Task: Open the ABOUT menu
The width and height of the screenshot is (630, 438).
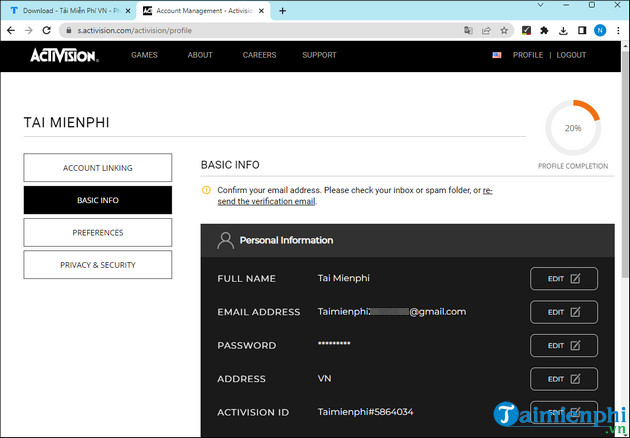Action: tap(200, 55)
